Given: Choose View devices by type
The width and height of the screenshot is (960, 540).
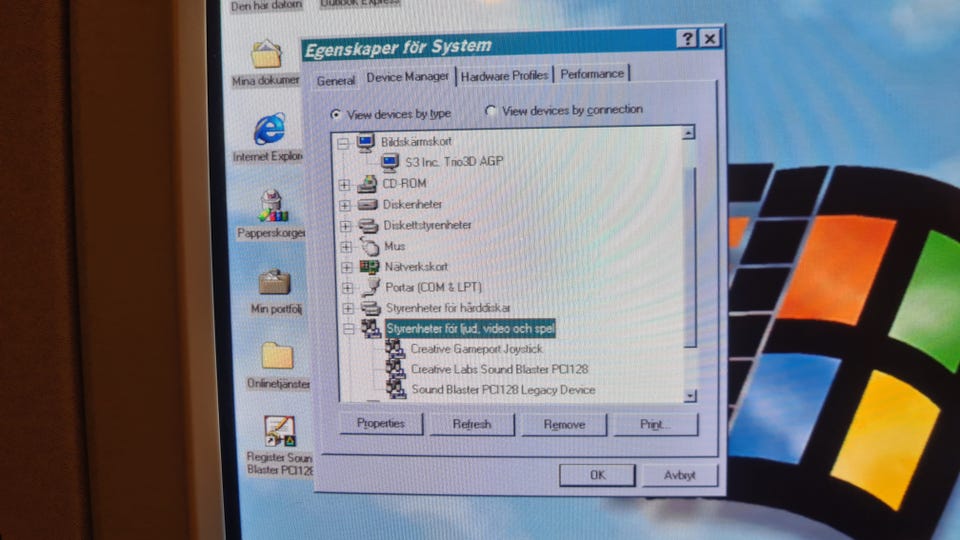Looking at the screenshot, I should [390, 114].
